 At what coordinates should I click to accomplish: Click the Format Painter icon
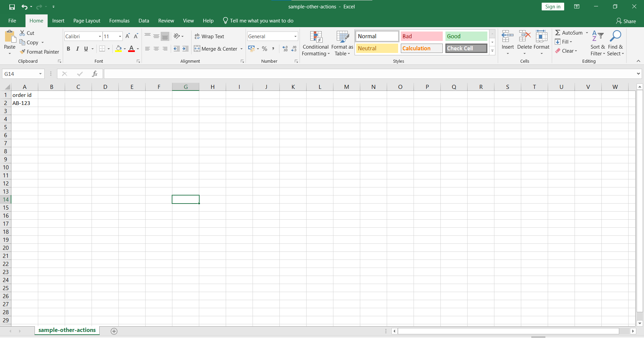click(x=23, y=52)
